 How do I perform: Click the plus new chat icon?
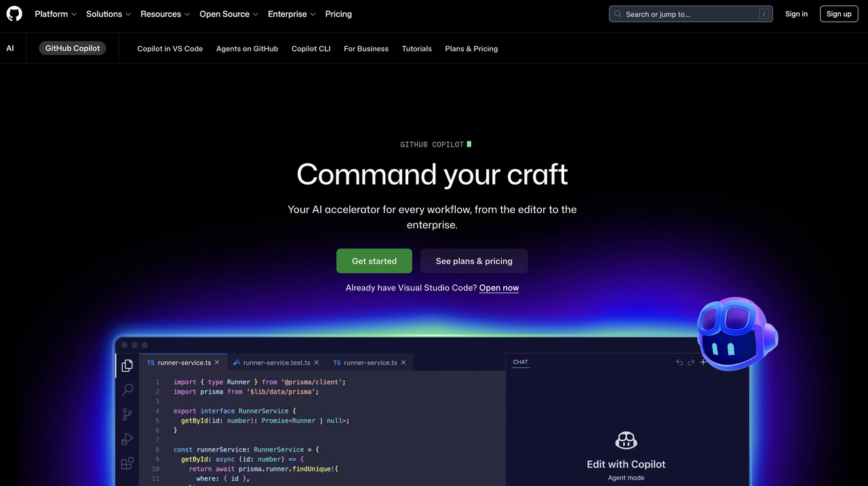click(x=703, y=362)
